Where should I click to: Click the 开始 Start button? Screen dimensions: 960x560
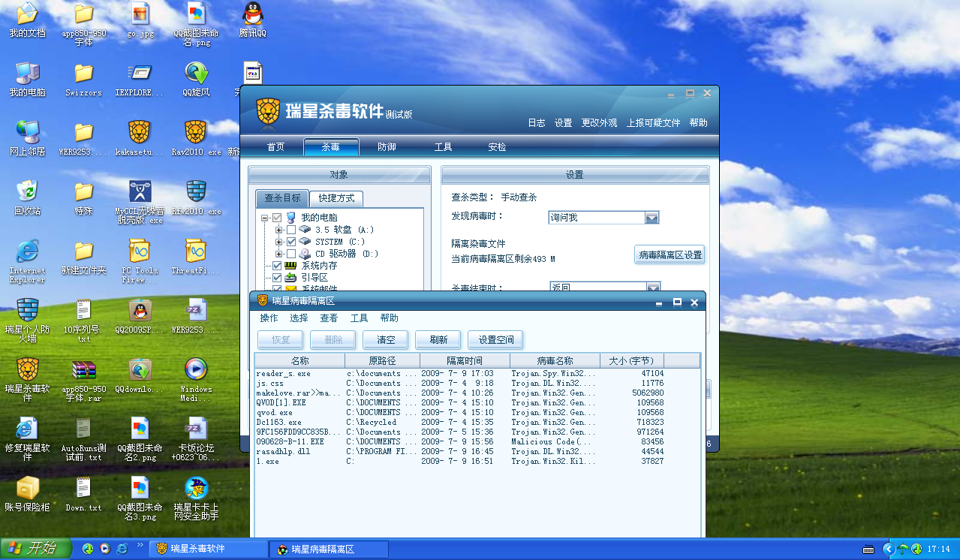tap(36, 549)
